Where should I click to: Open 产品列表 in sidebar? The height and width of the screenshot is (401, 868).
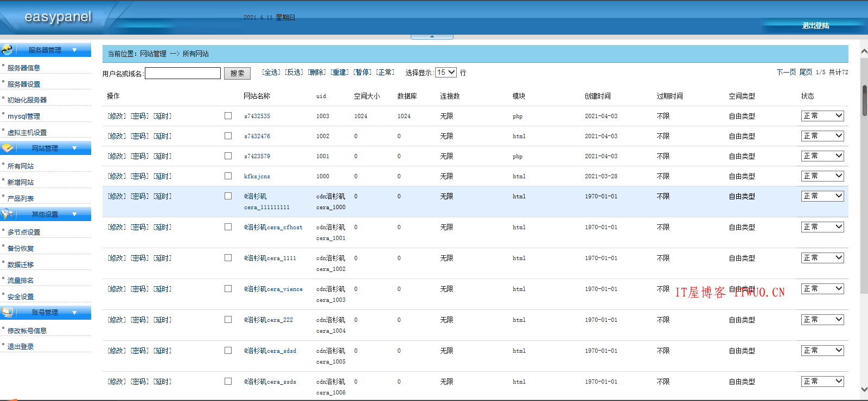tap(21, 198)
